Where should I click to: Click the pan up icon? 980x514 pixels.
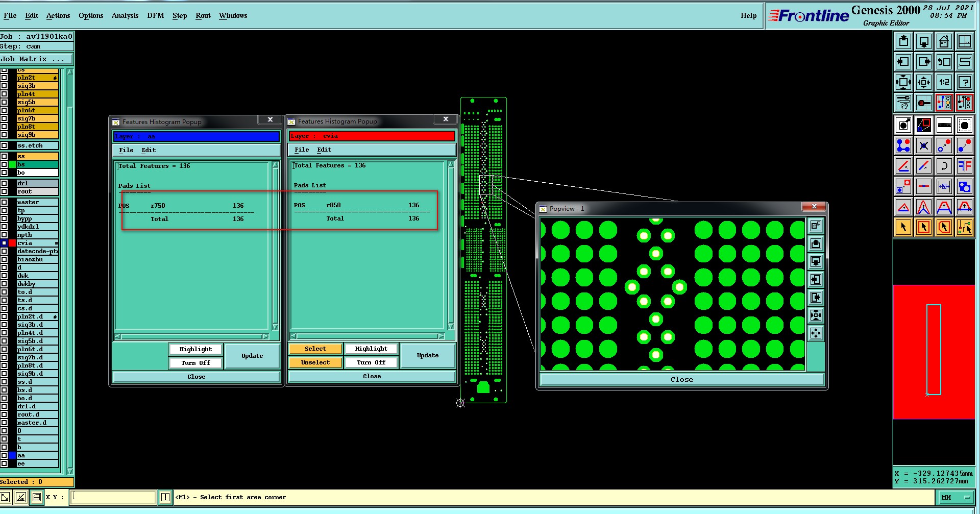tap(903, 41)
